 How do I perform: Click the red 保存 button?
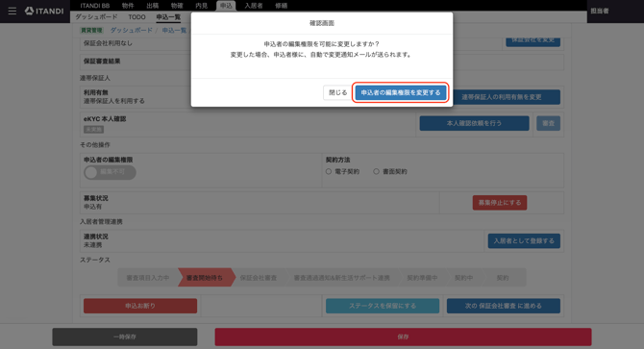point(403,337)
